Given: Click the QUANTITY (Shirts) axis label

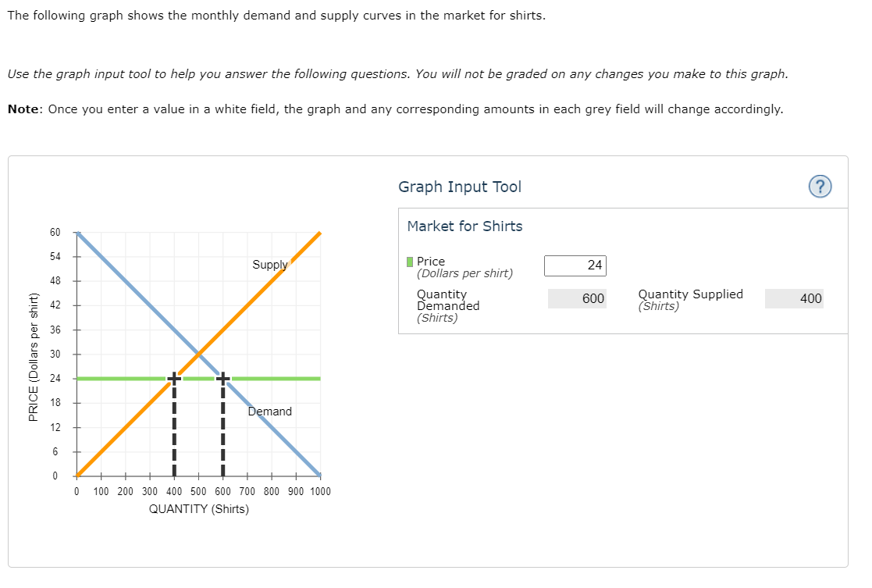Looking at the screenshot, I should pos(198,508).
